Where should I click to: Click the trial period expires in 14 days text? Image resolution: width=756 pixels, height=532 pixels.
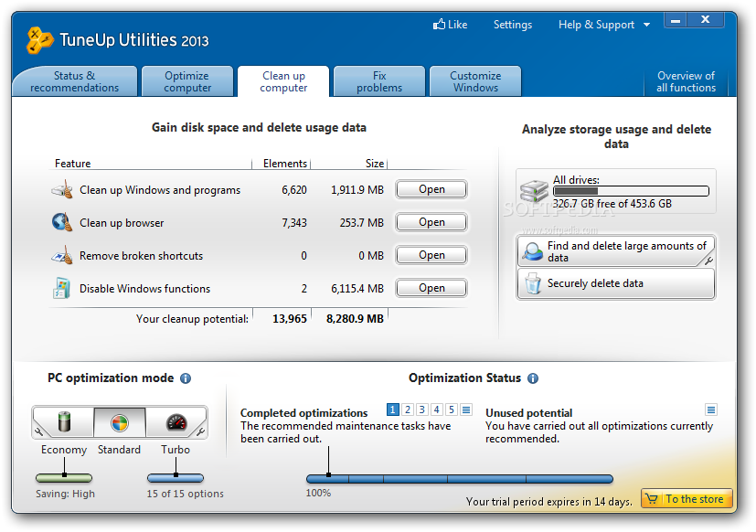tap(548, 502)
